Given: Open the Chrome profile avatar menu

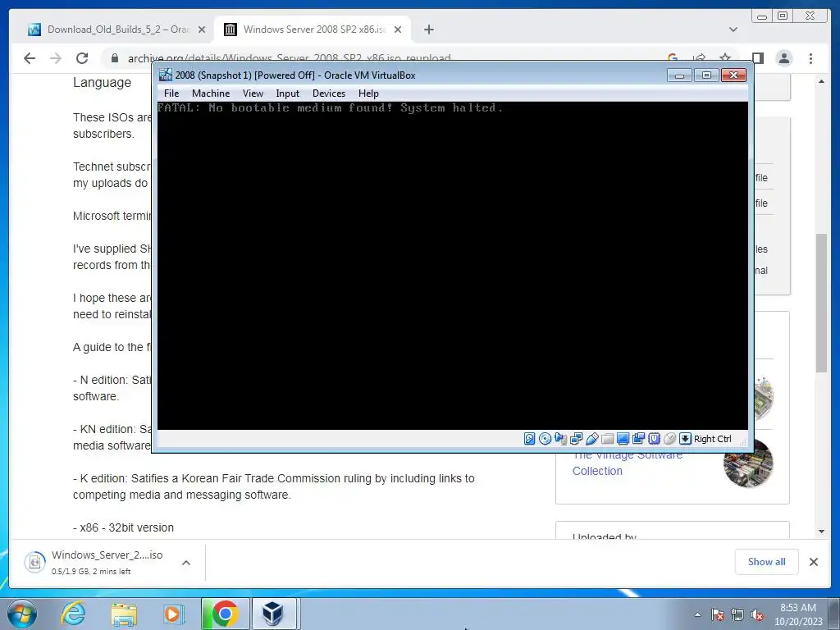Looking at the screenshot, I should (x=784, y=58).
